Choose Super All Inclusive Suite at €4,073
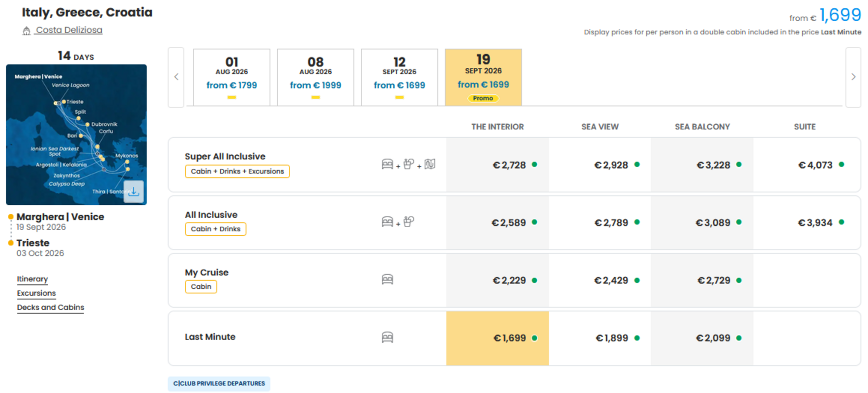This screenshot has height=393, width=868. coord(807,165)
